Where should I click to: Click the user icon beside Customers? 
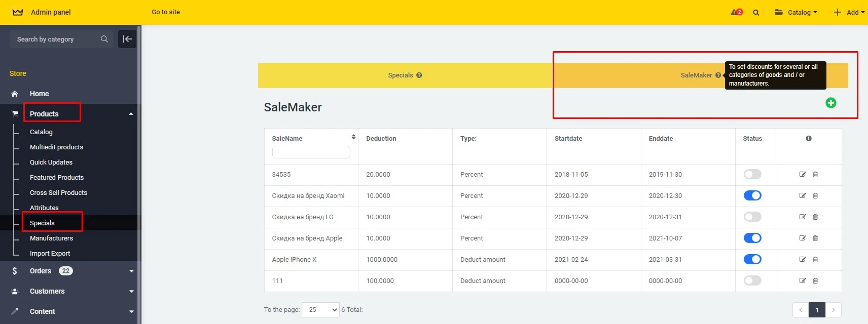point(15,291)
